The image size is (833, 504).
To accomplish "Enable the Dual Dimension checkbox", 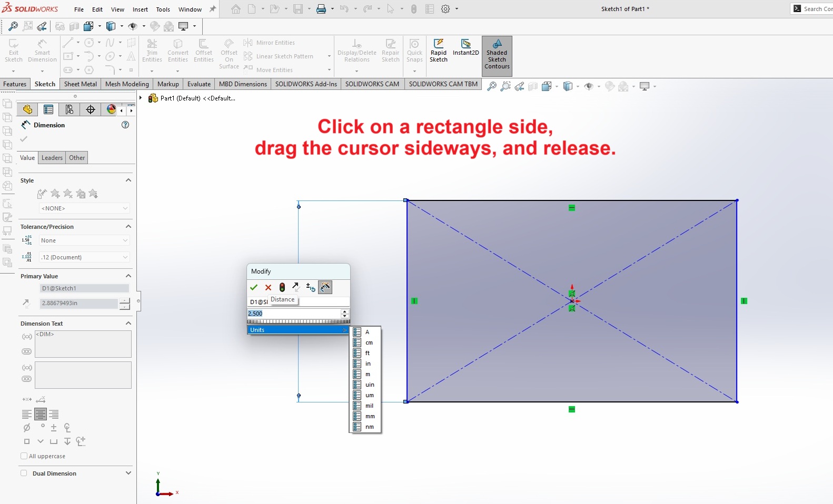I will (24, 473).
